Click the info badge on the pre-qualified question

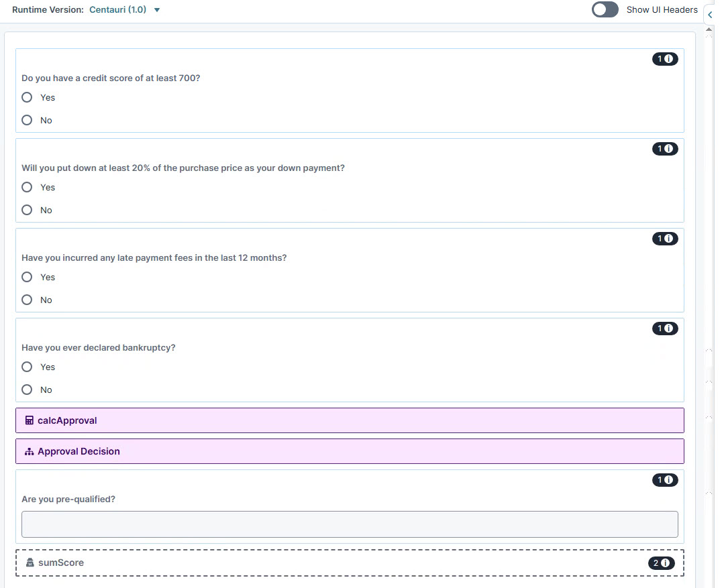pos(665,479)
